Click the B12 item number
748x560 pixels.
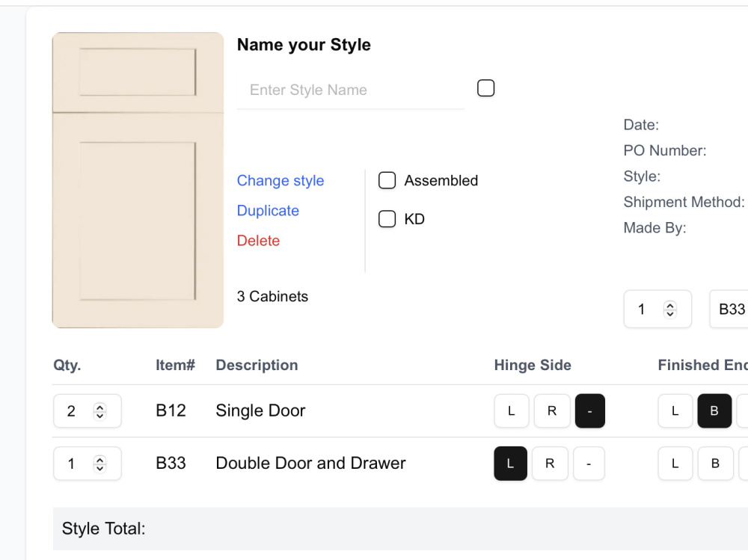tap(171, 410)
